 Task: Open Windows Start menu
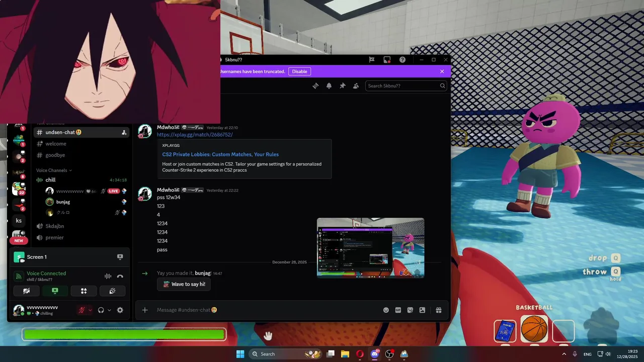(x=240, y=354)
